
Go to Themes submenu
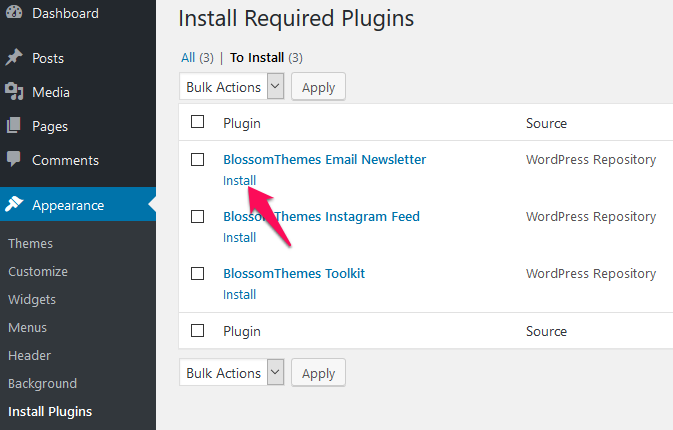pyautogui.click(x=30, y=243)
